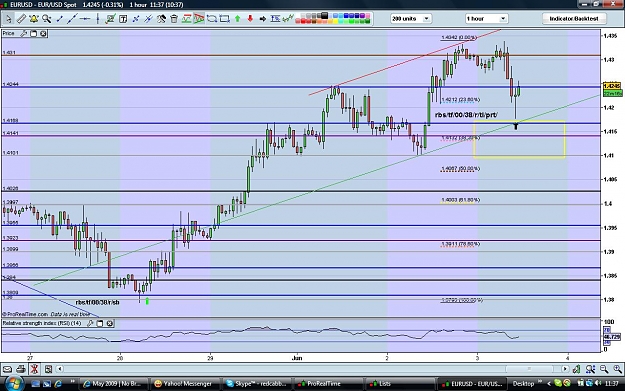Image resolution: width=625 pixels, height=391 pixels.
Task: Close the Price panel
Action: pyautogui.click(x=43, y=33)
